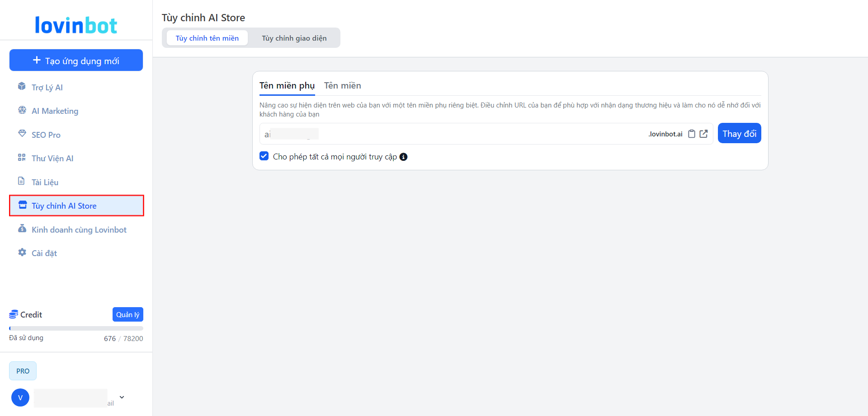Screen dimensions: 868x416
Task: Select the Tên miền phụ tab
Action: 287,86
